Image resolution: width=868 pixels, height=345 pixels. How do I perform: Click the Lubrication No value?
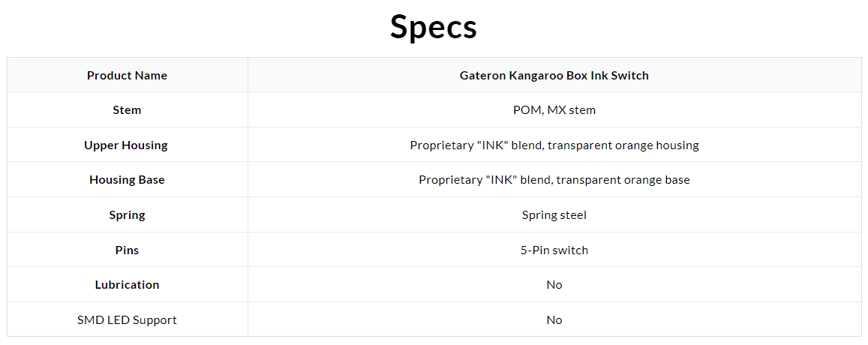pos(554,285)
